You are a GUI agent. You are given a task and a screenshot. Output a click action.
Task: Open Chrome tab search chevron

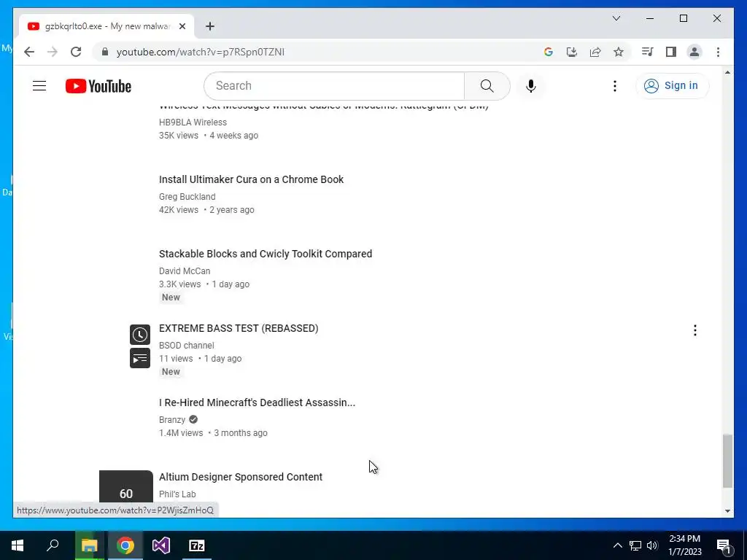pyautogui.click(x=616, y=18)
